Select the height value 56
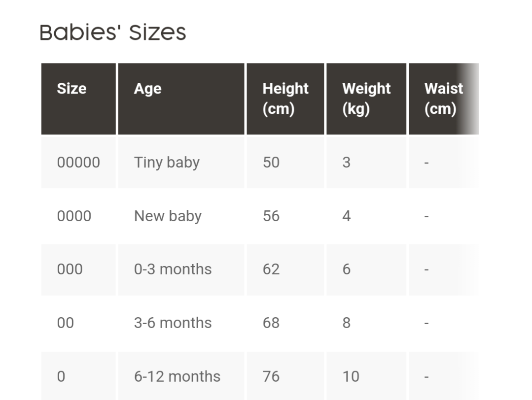Viewport: 532px width, 400px height. pos(271,216)
